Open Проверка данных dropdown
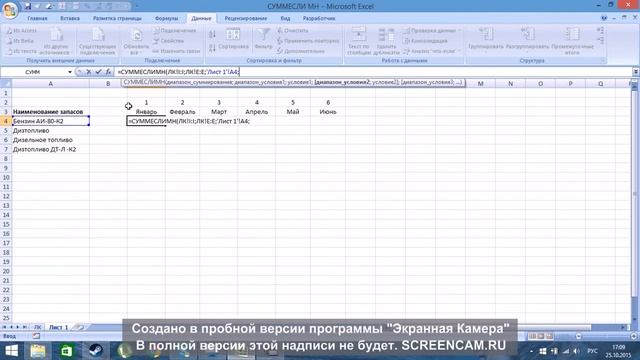Image resolution: width=640 pixels, height=360 pixels. click(431, 31)
